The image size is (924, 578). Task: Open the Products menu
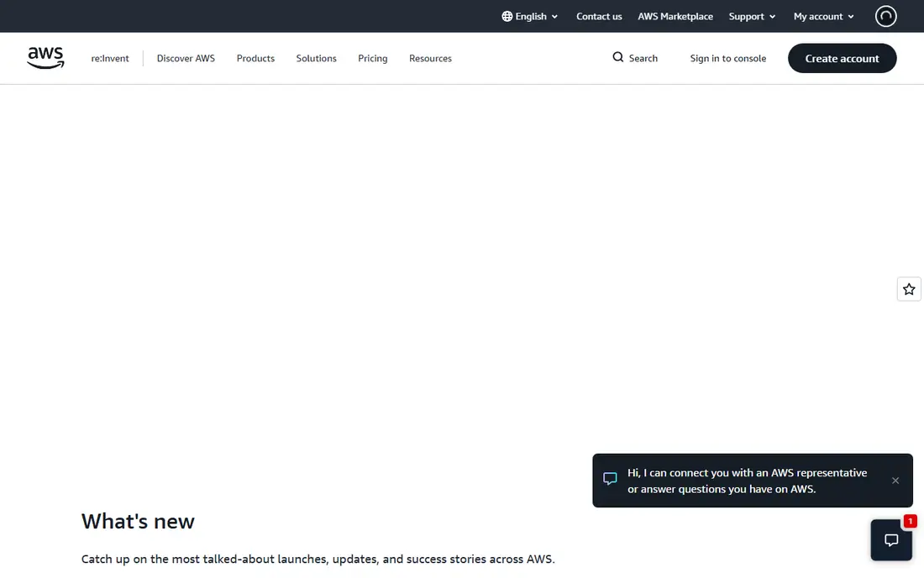click(255, 58)
